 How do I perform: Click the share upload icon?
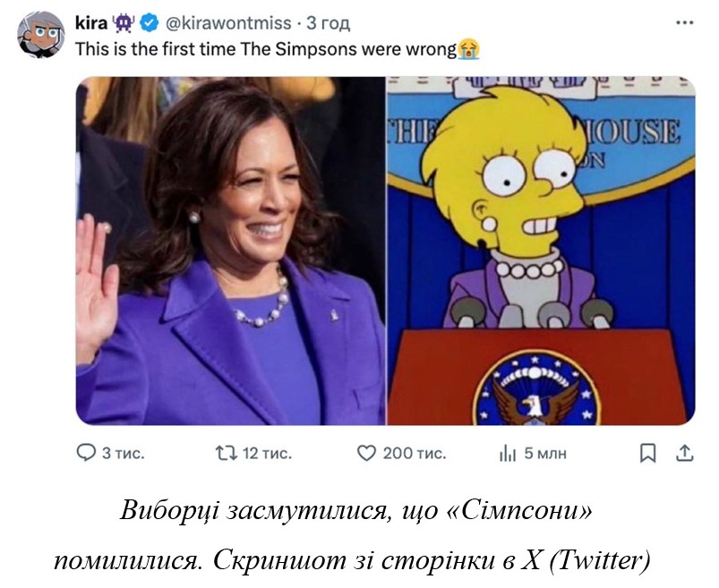click(x=684, y=453)
